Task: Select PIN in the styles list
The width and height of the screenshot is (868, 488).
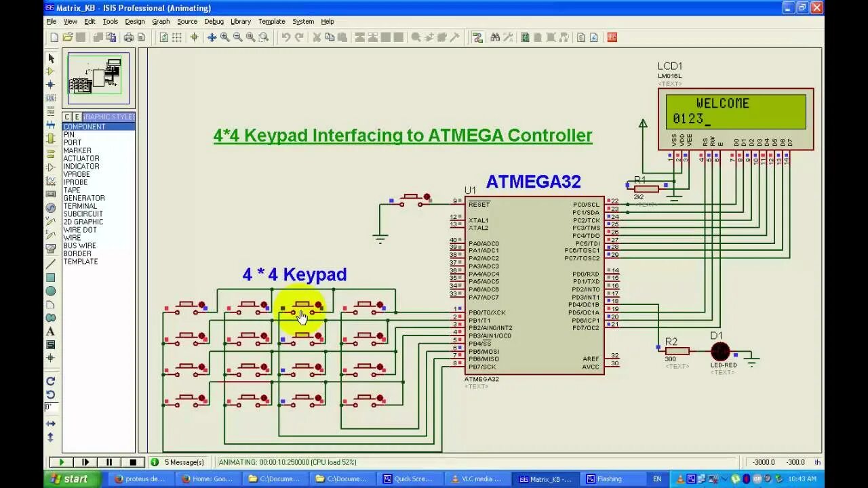Action: coord(69,135)
